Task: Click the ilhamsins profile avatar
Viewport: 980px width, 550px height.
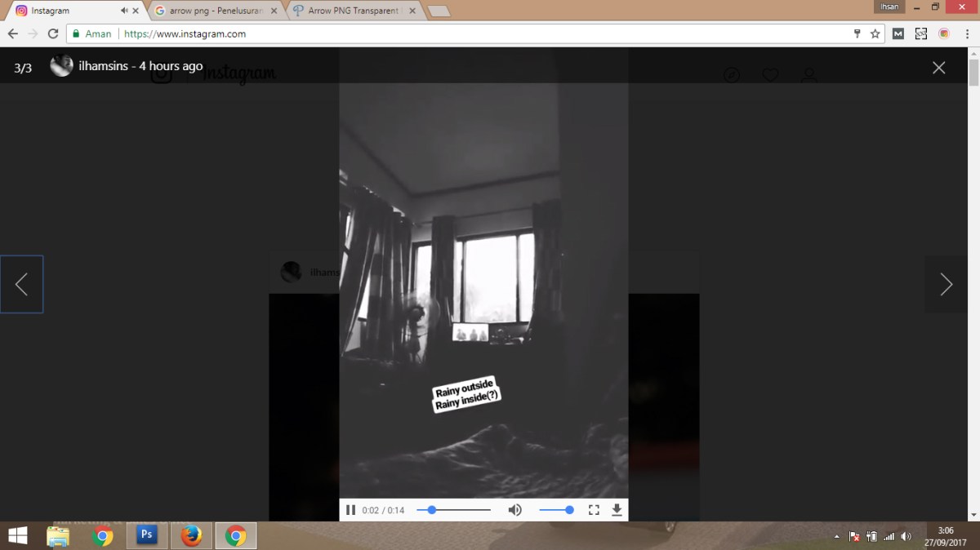Action: pyautogui.click(x=61, y=66)
